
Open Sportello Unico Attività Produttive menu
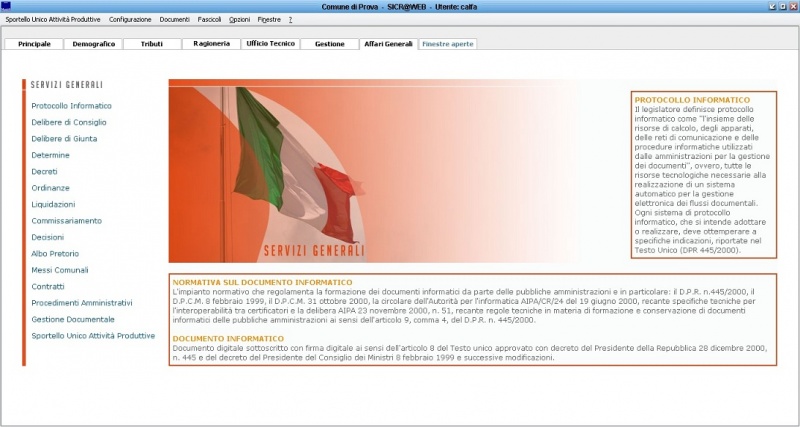coord(53,19)
